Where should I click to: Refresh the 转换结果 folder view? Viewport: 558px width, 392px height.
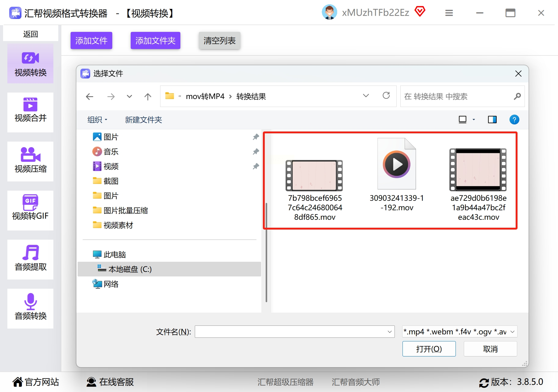pyautogui.click(x=386, y=96)
